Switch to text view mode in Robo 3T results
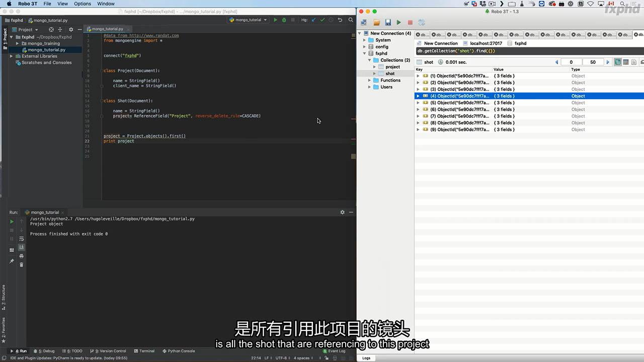644x362 pixels. click(x=634, y=62)
